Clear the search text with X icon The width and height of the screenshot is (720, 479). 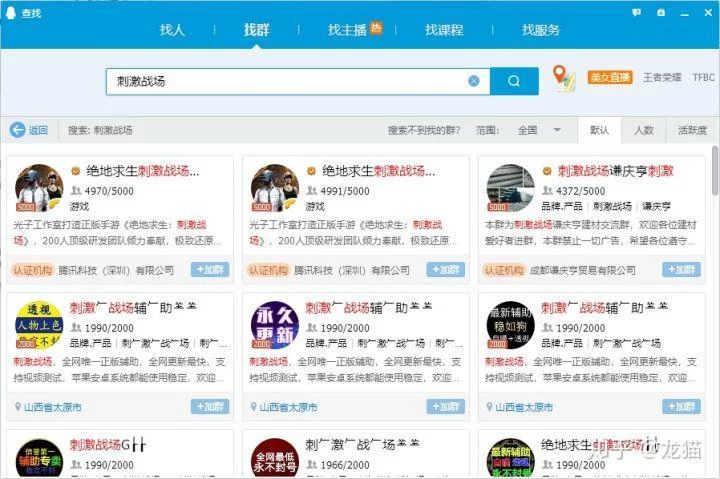(474, 81)
